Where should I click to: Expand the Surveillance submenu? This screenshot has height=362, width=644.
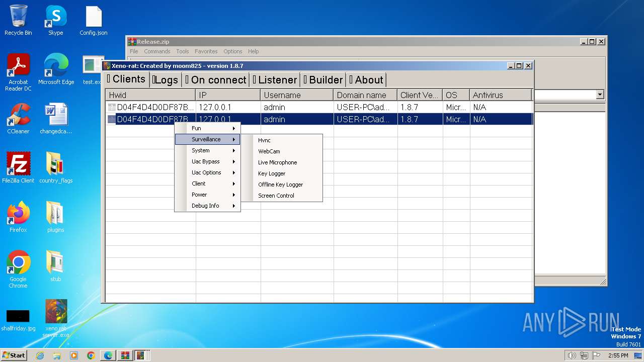[x=207, y=139]
